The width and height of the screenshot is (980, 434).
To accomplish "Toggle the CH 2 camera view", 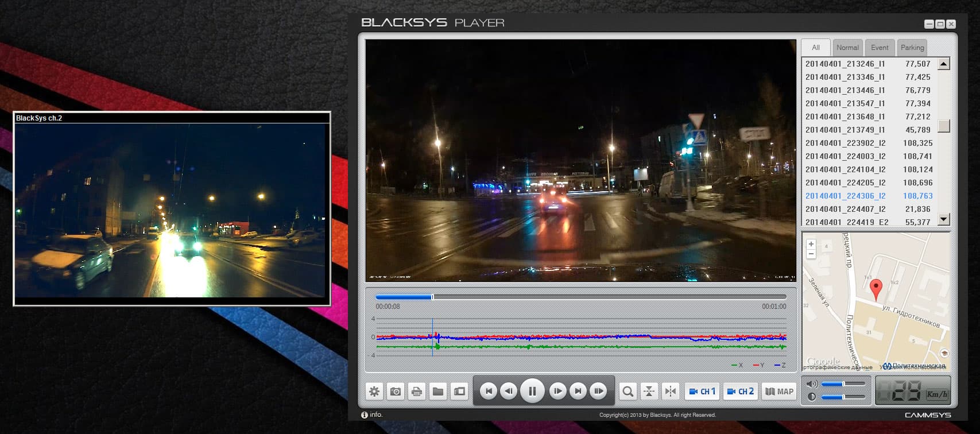I will tap(741, 392).
